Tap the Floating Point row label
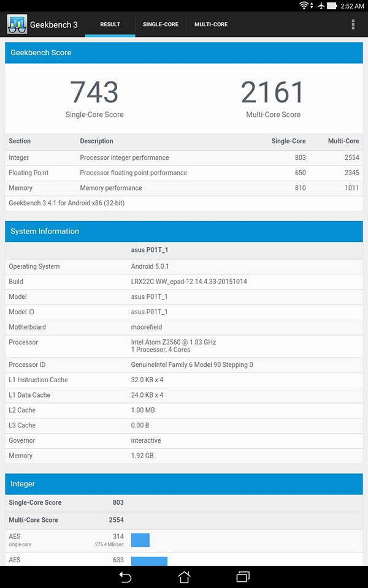368x588 pixels. (x=29, y=173)
